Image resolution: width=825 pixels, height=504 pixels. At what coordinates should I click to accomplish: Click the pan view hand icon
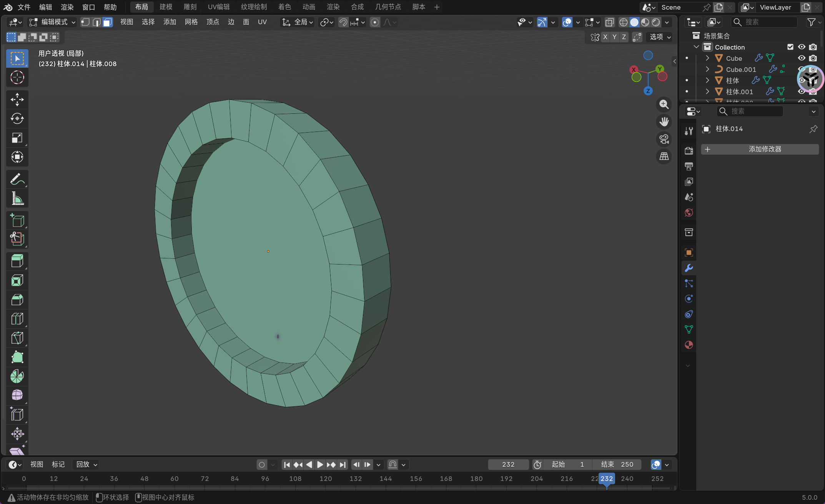[x=664, y=122]
